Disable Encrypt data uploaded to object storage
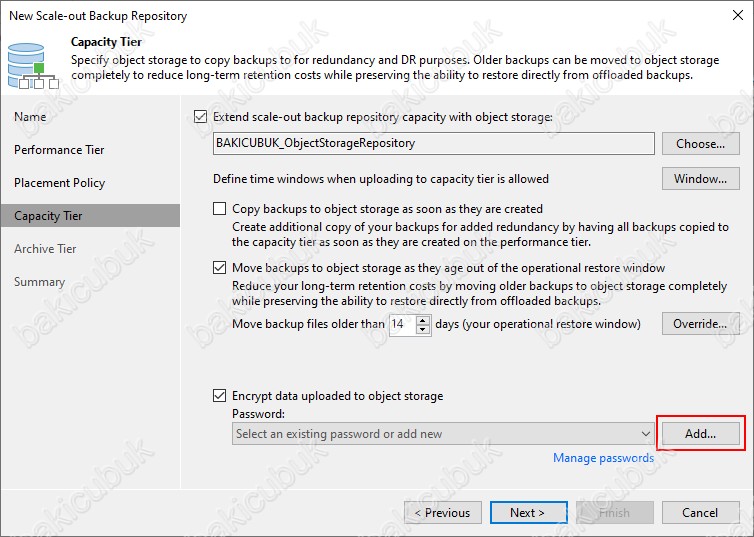Screen dimensions: 754x537 click(219, 396)
